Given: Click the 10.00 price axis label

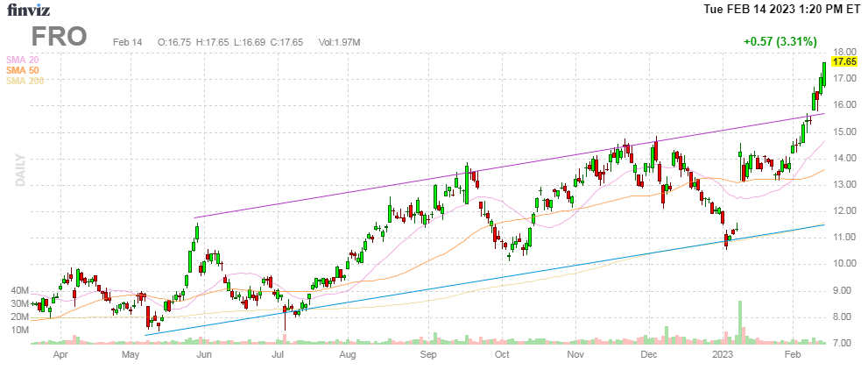Looking at the screenshot, I should [844, 264].
